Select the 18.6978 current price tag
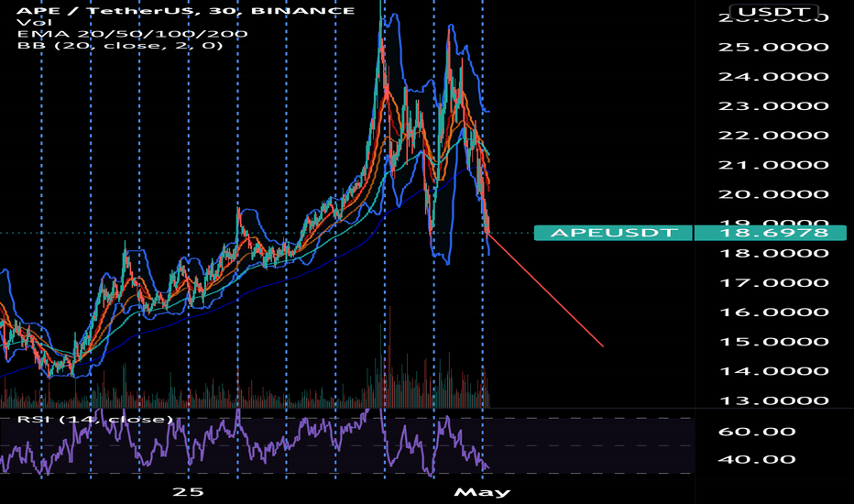Image resolution: width=854 pixels, height=504 pixels. pos(770,233)
